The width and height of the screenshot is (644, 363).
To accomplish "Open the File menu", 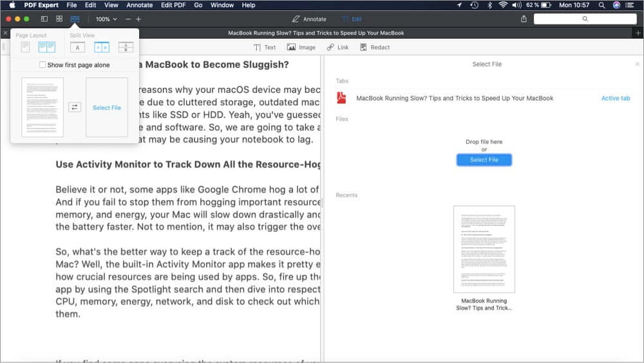I will [71, 5].
